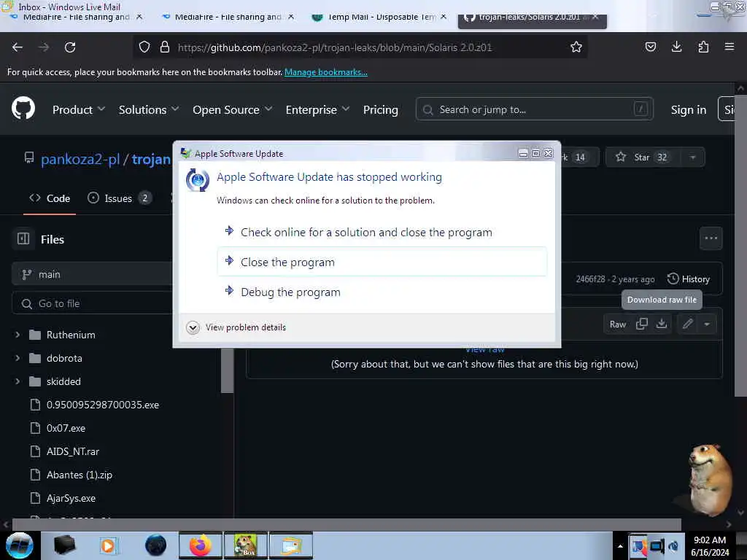Click the Raw button
747x560 pixels.
617,324
